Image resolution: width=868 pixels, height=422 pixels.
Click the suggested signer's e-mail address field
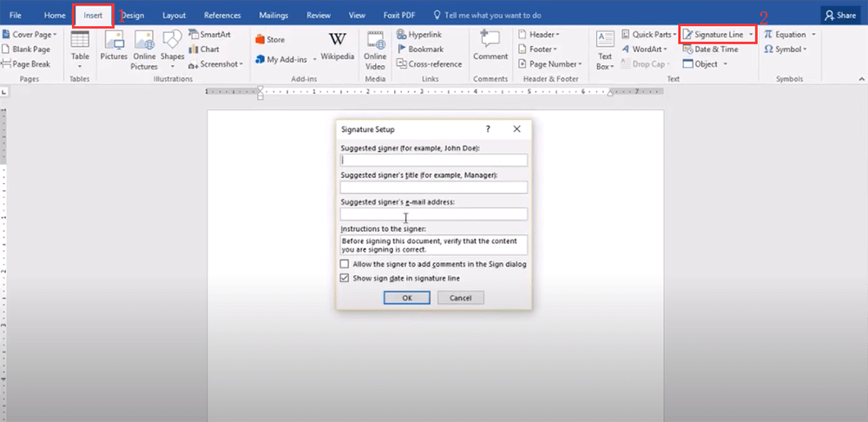[433, 214]
